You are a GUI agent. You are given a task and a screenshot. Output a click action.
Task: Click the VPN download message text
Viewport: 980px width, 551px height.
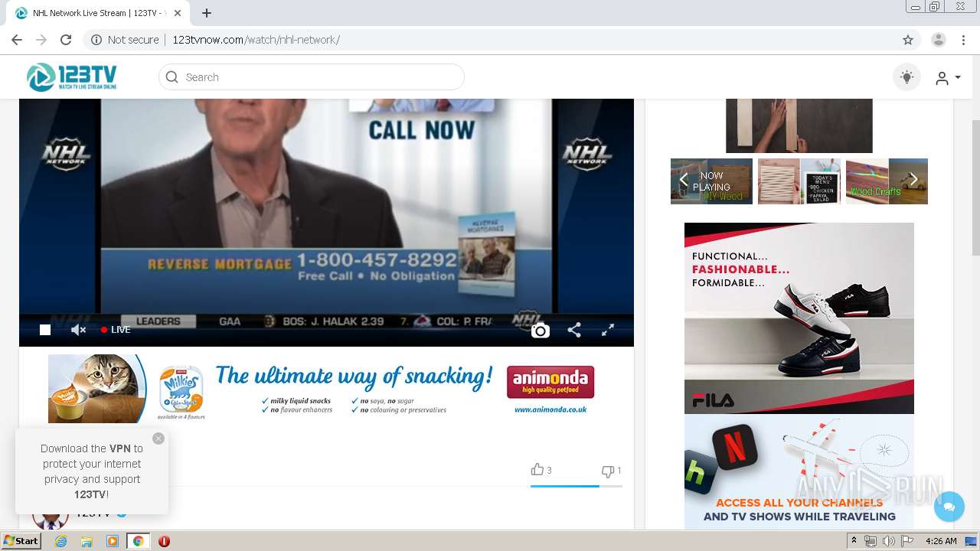(92, 471)
